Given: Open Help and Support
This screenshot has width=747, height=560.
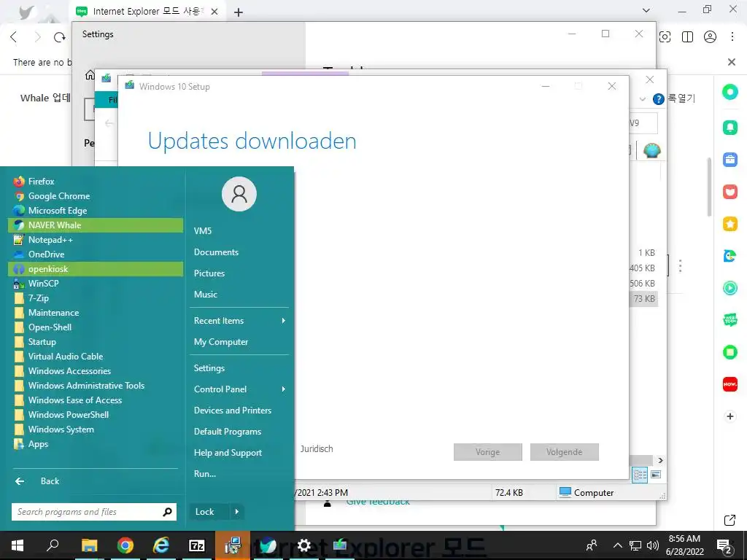Looking at the screenshot, I should point(239,453).
